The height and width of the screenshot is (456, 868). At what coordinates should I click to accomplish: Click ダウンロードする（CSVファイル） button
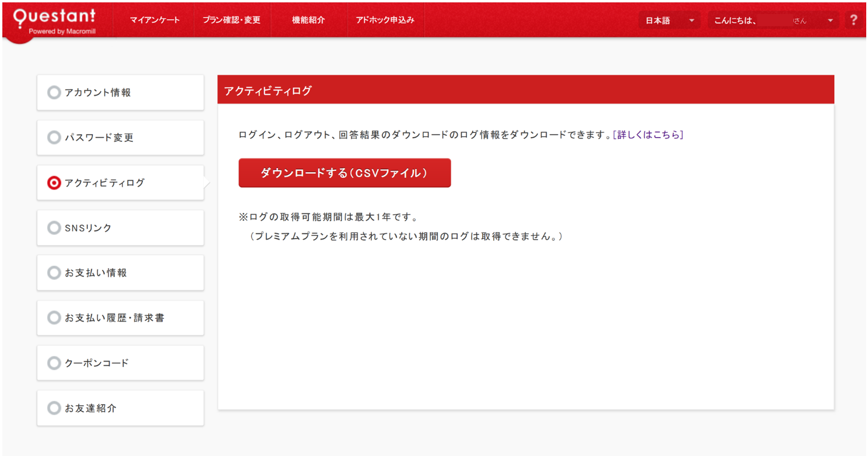pos(345,173)
